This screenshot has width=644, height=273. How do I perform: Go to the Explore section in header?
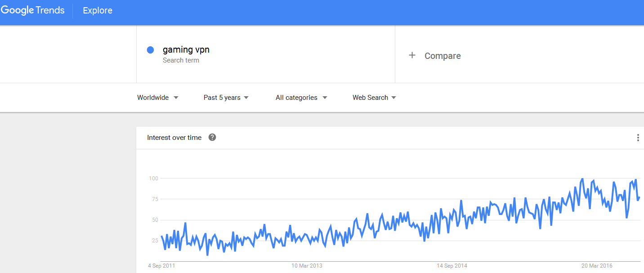click(x=98, y=10)
